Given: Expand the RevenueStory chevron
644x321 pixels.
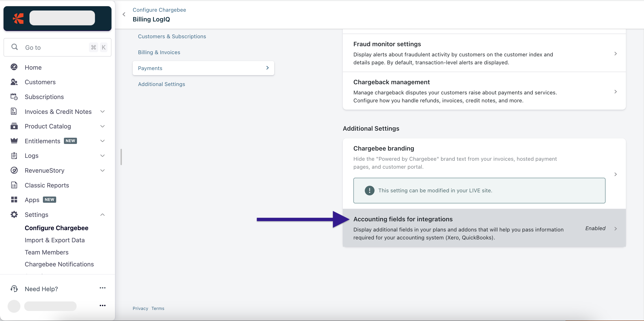Looking at the screenshot, I should point(102,170).
